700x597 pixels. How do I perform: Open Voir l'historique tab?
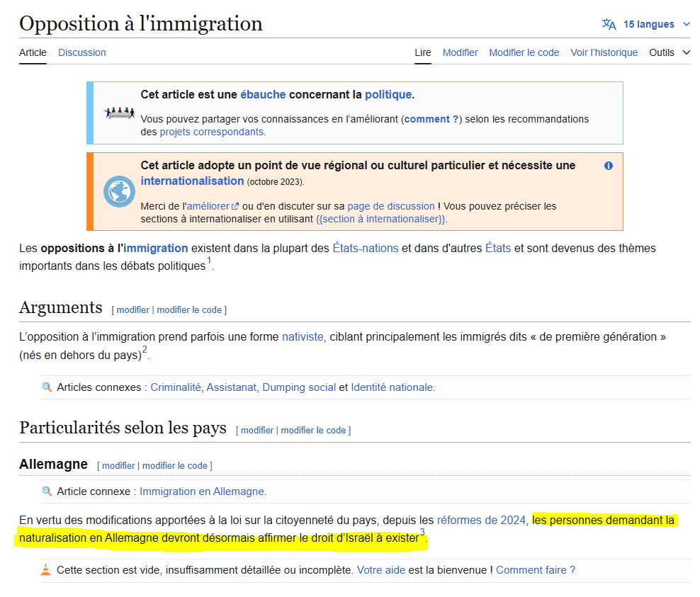[x=604, y=52]
